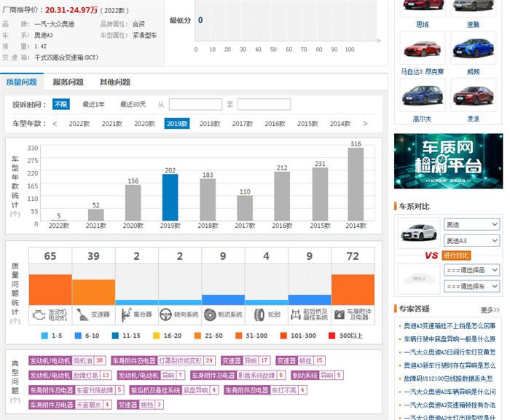Click the body accessories and electrics icon
Screen dimensions: 510x420
coord(340,314)
